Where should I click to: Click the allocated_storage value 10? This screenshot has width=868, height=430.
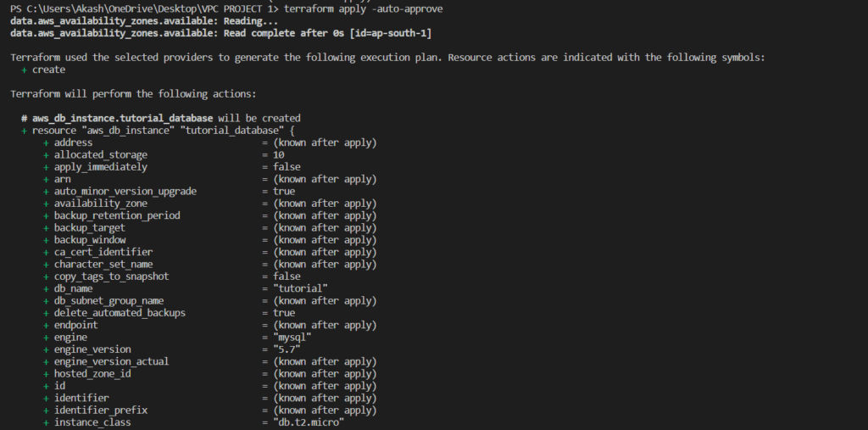click(x=279, y=155)
